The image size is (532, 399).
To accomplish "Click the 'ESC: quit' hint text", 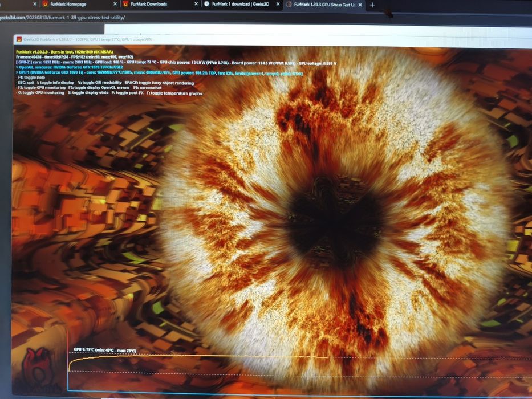I will (x=25, y=83).
